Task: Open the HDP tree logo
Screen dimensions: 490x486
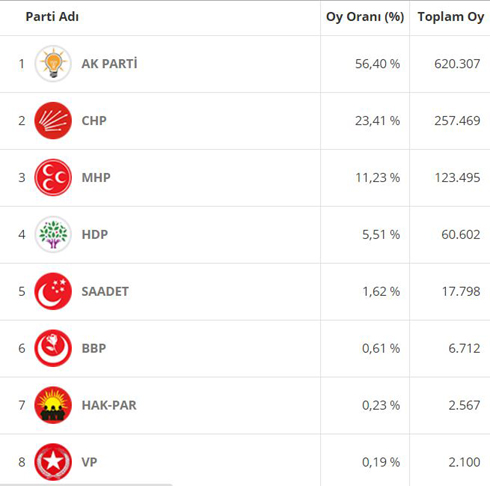Action: (x=53, y=234)
